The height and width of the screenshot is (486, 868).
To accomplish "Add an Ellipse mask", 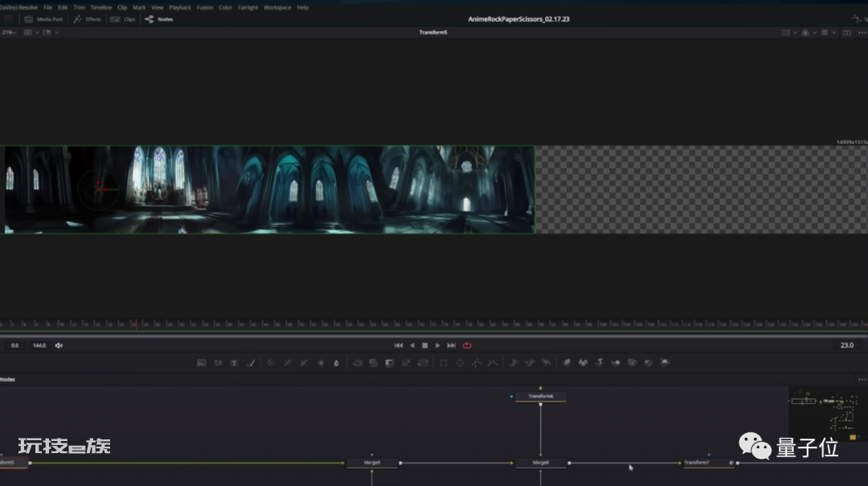I will 460,362.
